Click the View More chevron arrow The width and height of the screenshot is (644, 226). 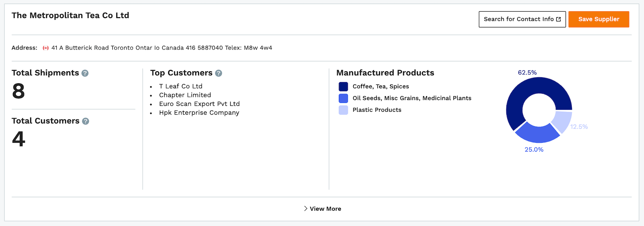(305, 209)
